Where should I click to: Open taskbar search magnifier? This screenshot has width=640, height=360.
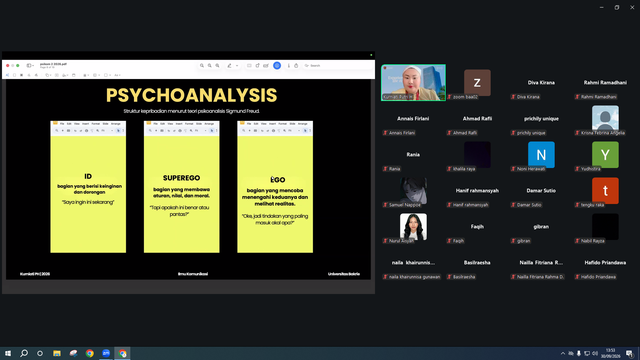24,353
